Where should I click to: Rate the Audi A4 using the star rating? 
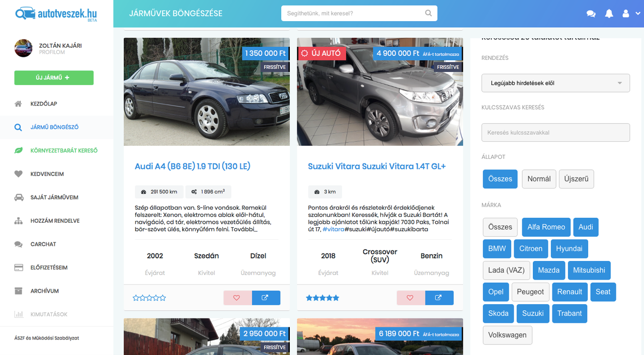click(x=149, y=298)
